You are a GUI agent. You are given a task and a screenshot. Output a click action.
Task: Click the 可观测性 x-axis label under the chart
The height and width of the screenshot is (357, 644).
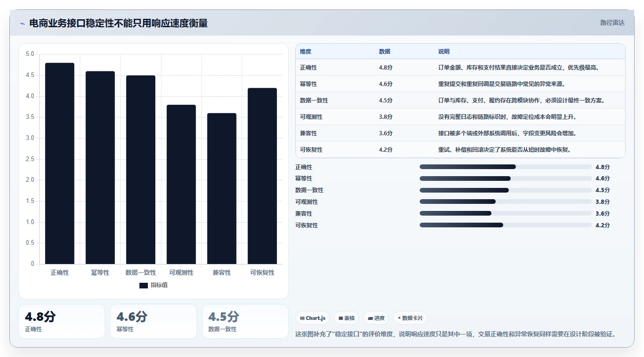tap(181, 272)
